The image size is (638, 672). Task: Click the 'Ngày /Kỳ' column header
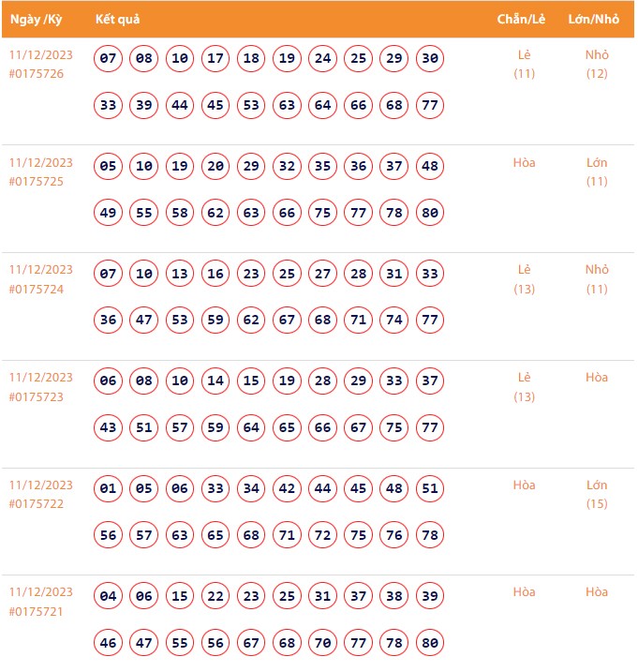(36, 20)
